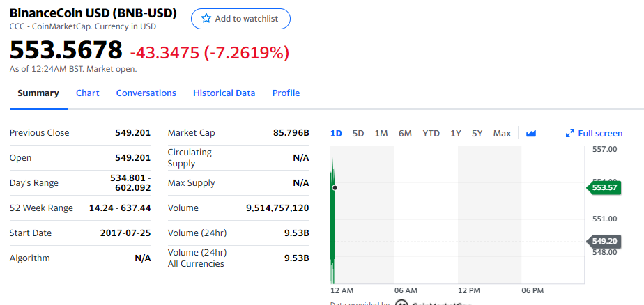Click the Open row value 549.201
Screen dimensions: 644x305
[132, 157]
